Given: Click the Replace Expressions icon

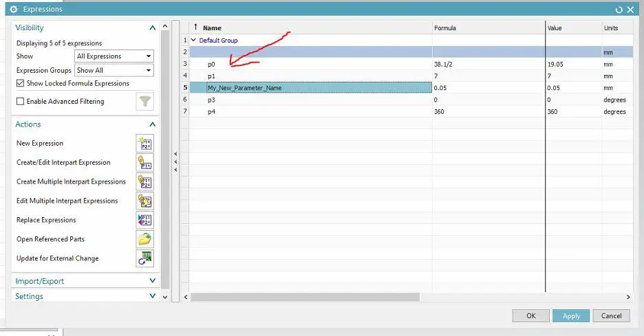Looking at the screenshot, I should (145, 220).
